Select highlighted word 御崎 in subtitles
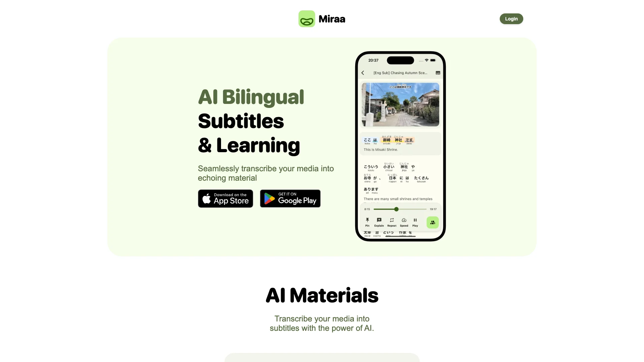This screenshot has width=644, height=362. (386, 140)
